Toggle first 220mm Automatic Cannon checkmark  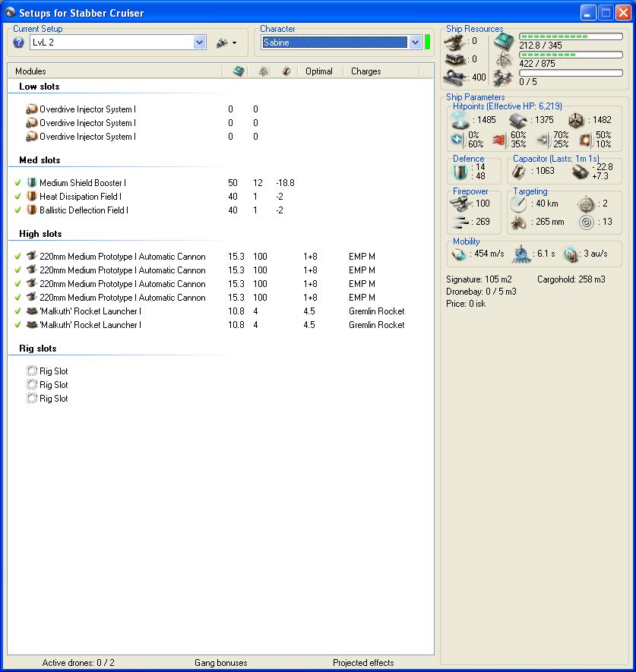(17, 257)
